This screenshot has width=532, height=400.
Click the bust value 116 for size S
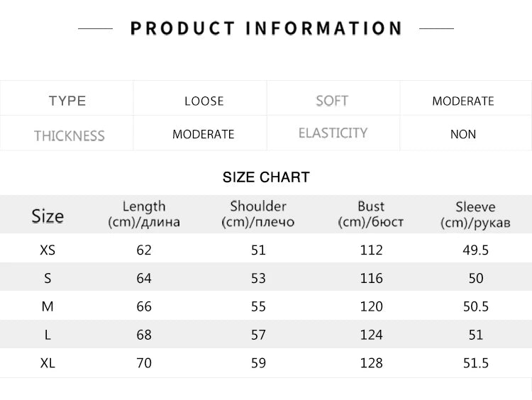371,278
